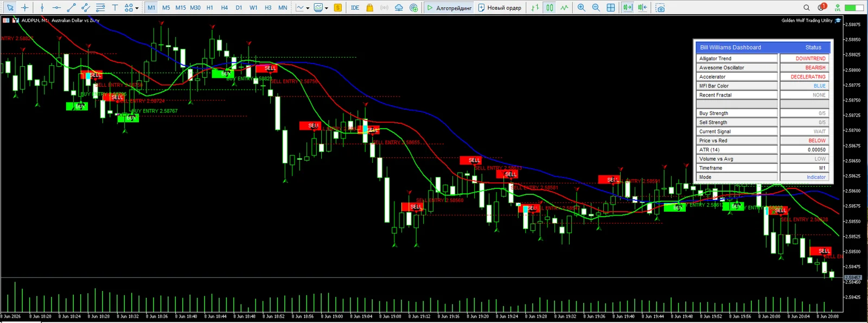Change timeframe to H1
This screenshot has height=323, width=868.
tap(210, 8)
